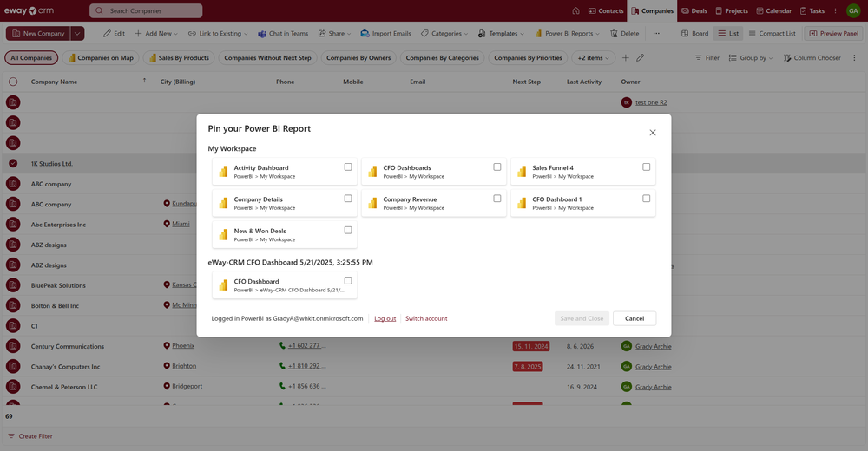Switch to Board view
868x451 pixels.
click(x=694, y=33)
